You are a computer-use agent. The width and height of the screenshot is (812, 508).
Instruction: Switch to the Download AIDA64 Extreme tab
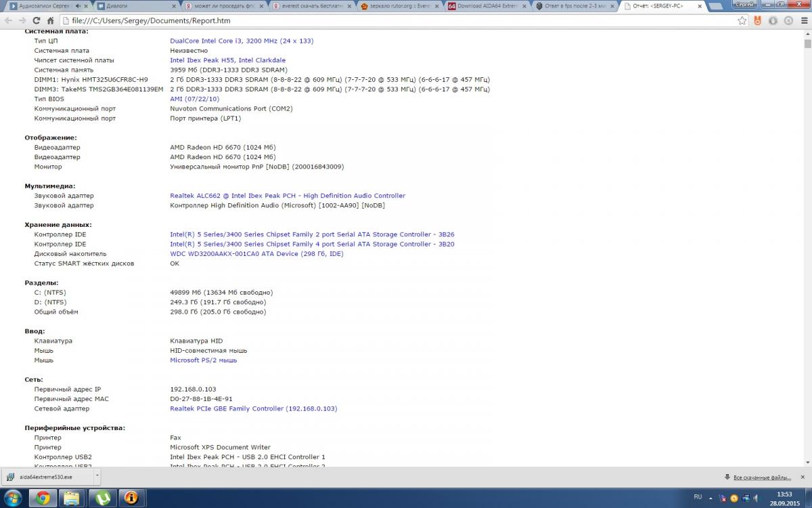pyautogui.click(x=487, y=5)
